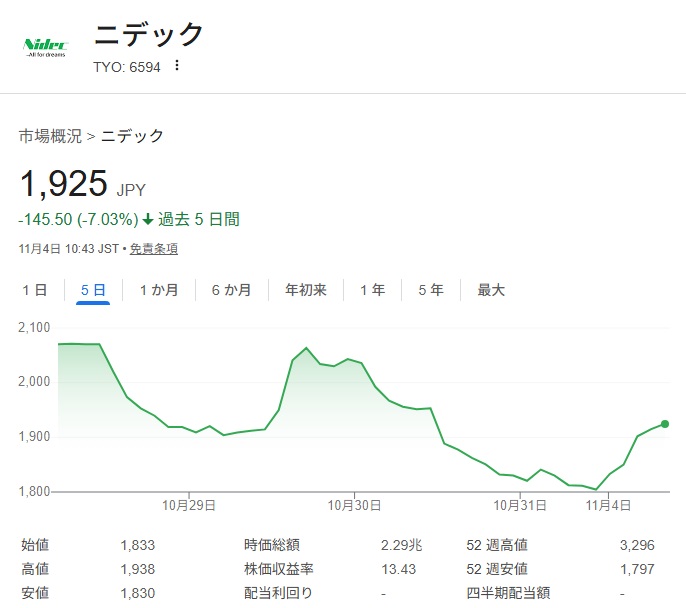This screenshot has height=608, width=686.
Task: Open the three-dot more options menu
Action: 177,66
